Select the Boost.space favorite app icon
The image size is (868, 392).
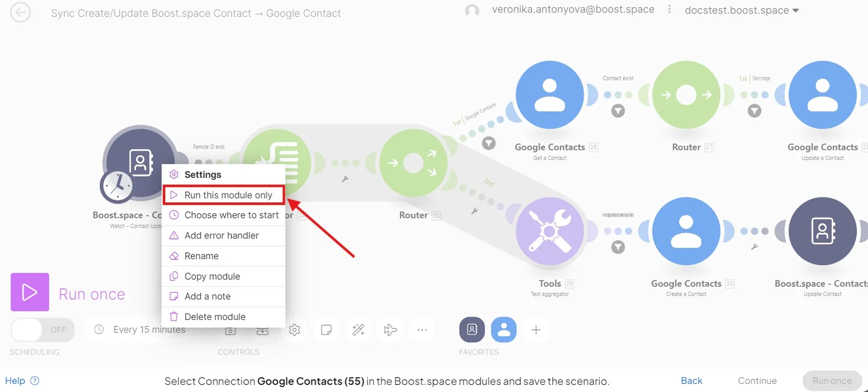[x=472, y=330]
